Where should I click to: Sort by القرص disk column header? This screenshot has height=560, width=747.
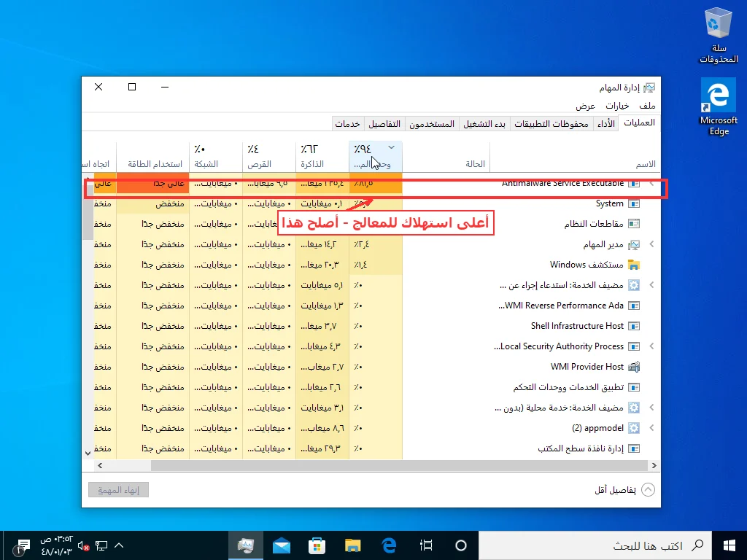pyautogui.click(x=269, y=157)
